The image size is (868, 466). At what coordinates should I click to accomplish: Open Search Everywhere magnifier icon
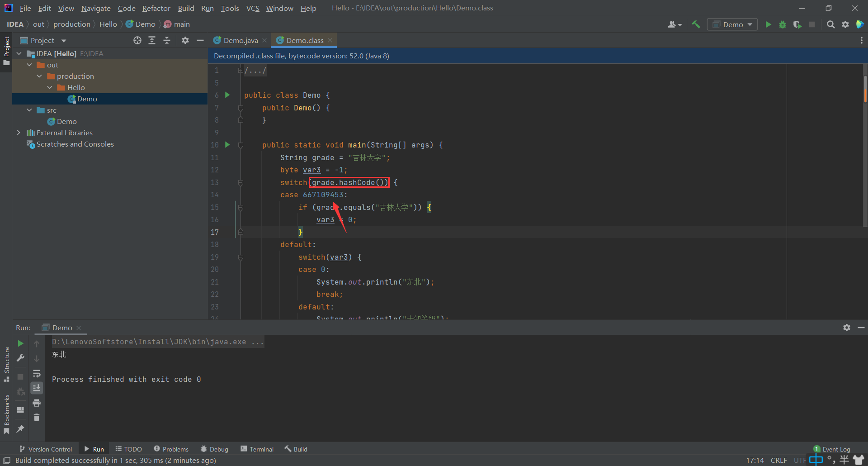(830, 24)
